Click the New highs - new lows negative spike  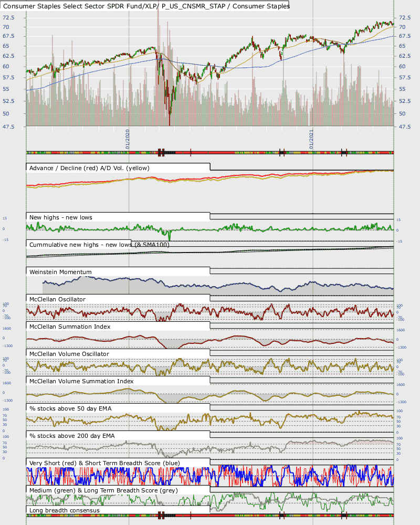pyautogui.click(x=169, y=236)
